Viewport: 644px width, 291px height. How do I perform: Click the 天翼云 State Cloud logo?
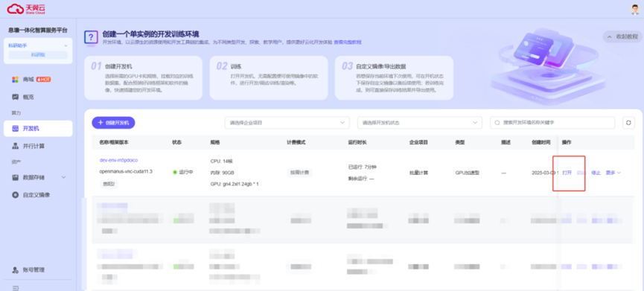[26, 9]
